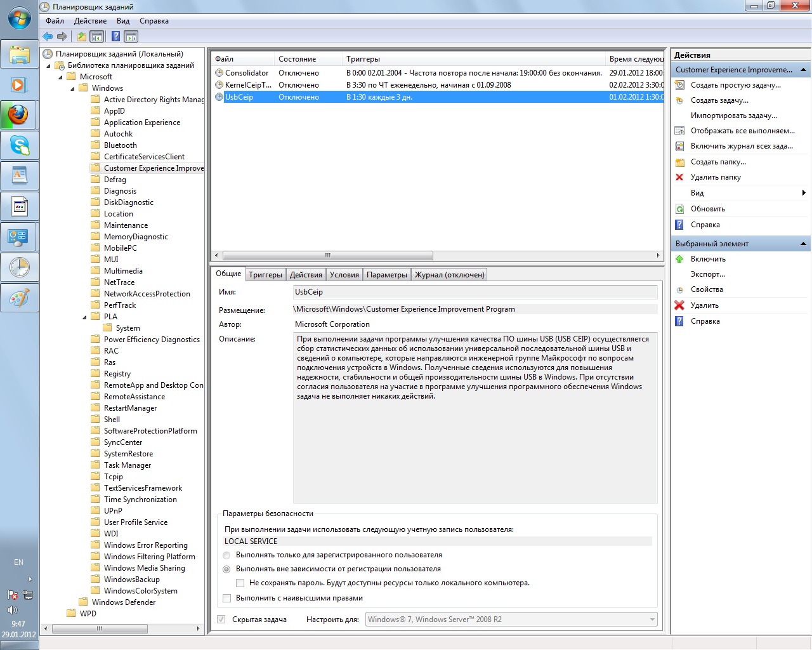
Task: Choose 'Создать задачу...' action
Action: pos(719,100)
